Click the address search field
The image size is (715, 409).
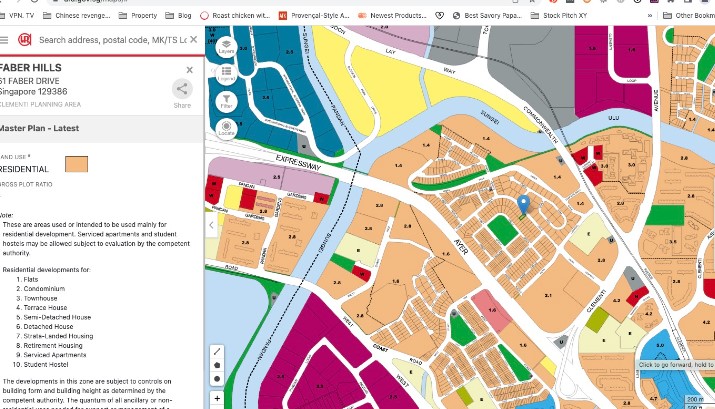[110, 40]
